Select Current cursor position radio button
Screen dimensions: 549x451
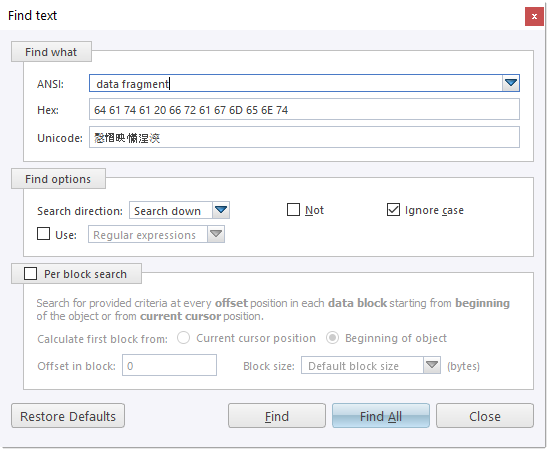coord(183,338)
